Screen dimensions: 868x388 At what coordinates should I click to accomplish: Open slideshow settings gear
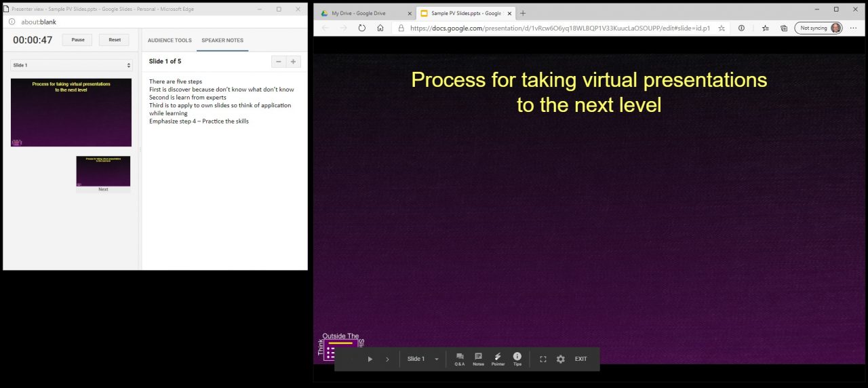[x=560, y=359]
